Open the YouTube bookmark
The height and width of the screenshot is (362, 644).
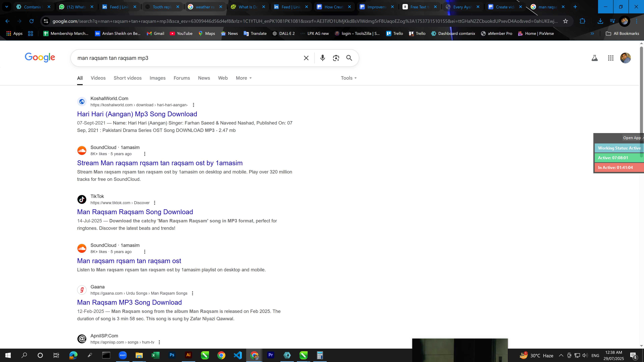click(x=181, y=34)
